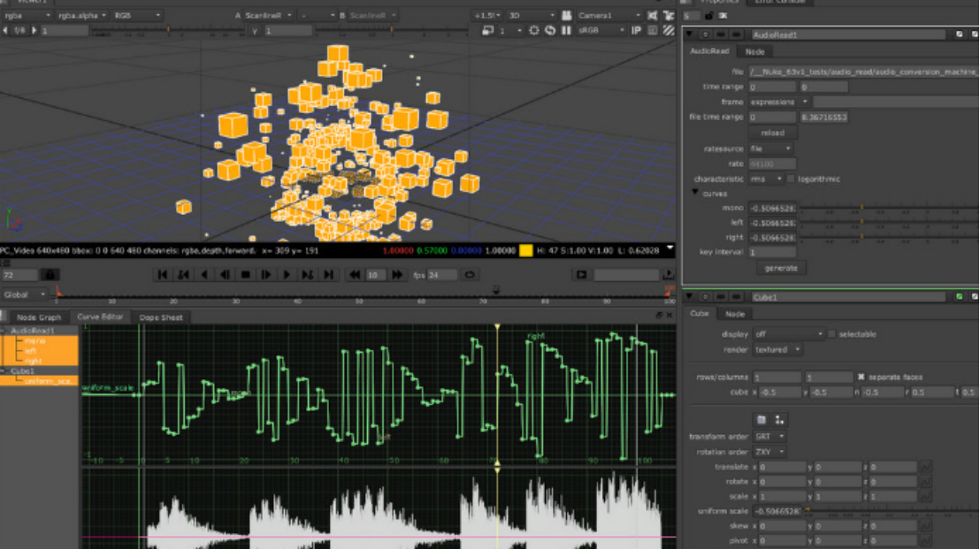The height and width of the screenshot is (549, 980).
Task: Toggle the IP input process icon
Action: [x=635, y=30]
